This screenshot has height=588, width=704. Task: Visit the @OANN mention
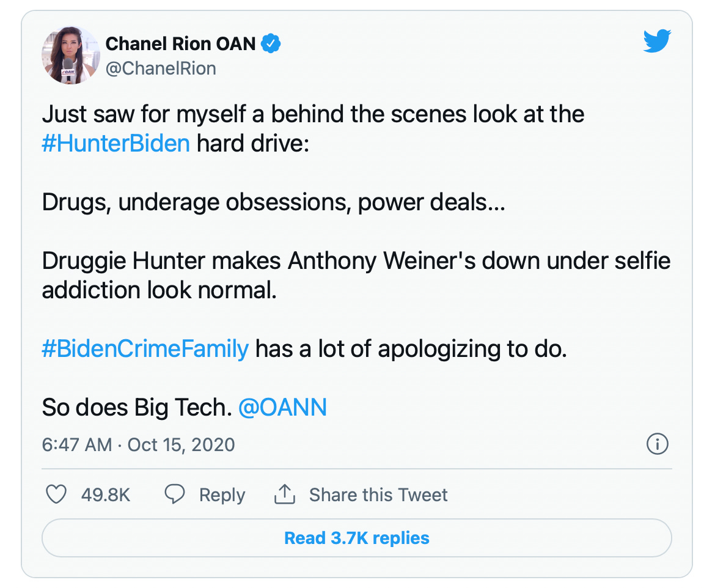(x=282, y=407)
